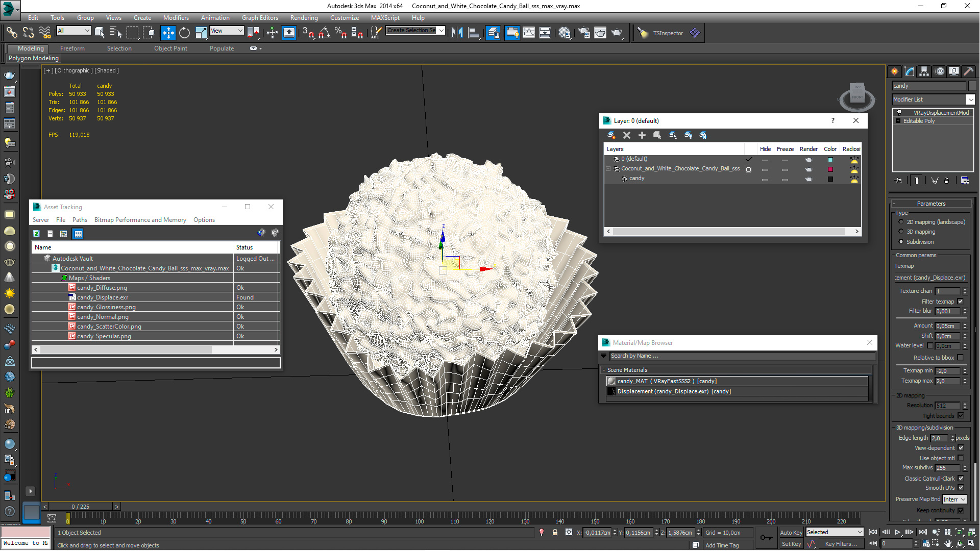Viewport: 980px width, 551px height.
Task: Click the Auto Key button
Action: tap(791, 532)
